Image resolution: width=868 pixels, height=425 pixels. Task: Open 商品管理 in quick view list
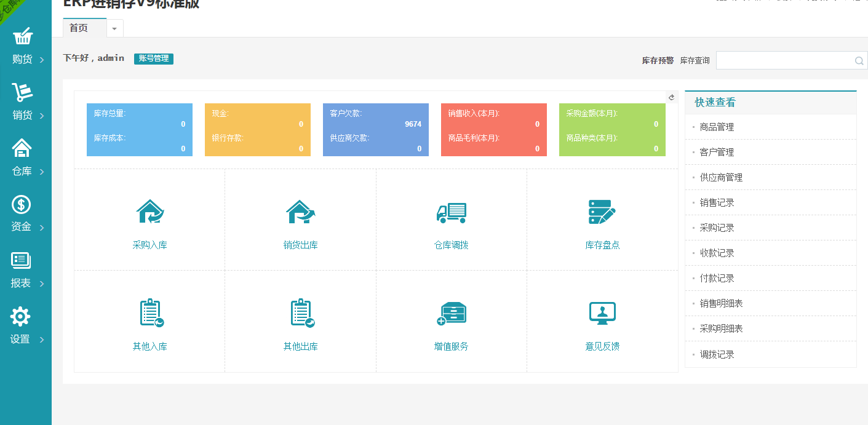coord(717,127)
